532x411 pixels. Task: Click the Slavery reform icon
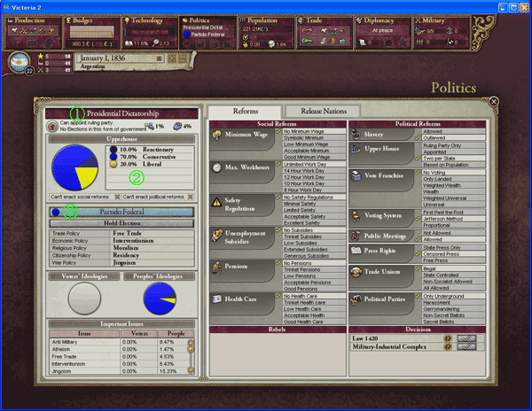coord(359,134)
